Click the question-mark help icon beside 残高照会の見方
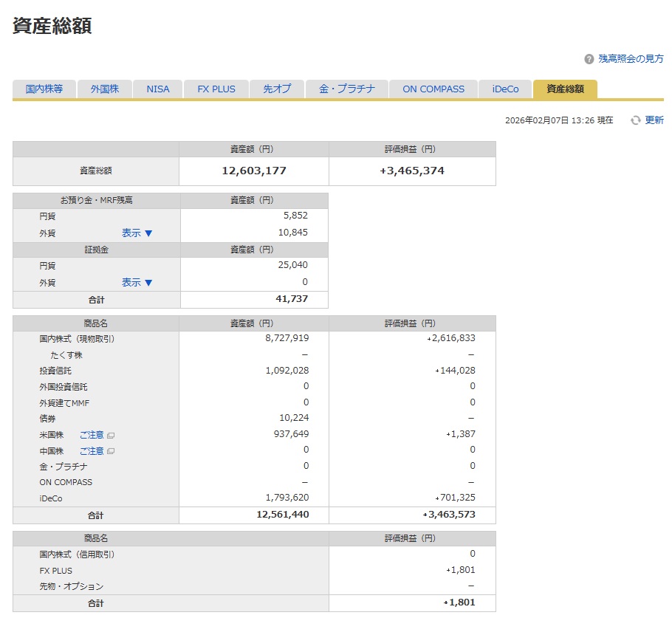The width and height of the screenshot is (672, 618). [589, 59]
